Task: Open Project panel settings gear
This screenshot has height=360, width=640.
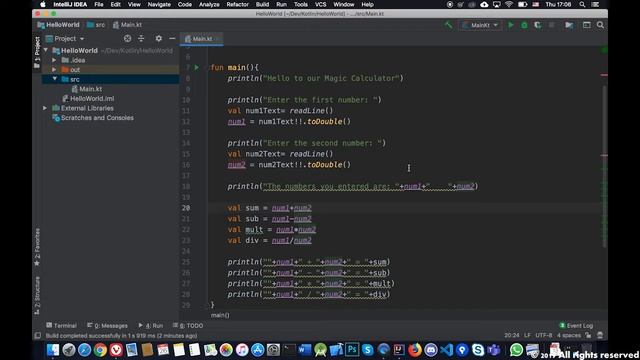Action: pyautogui.click(x=158, y=38)
